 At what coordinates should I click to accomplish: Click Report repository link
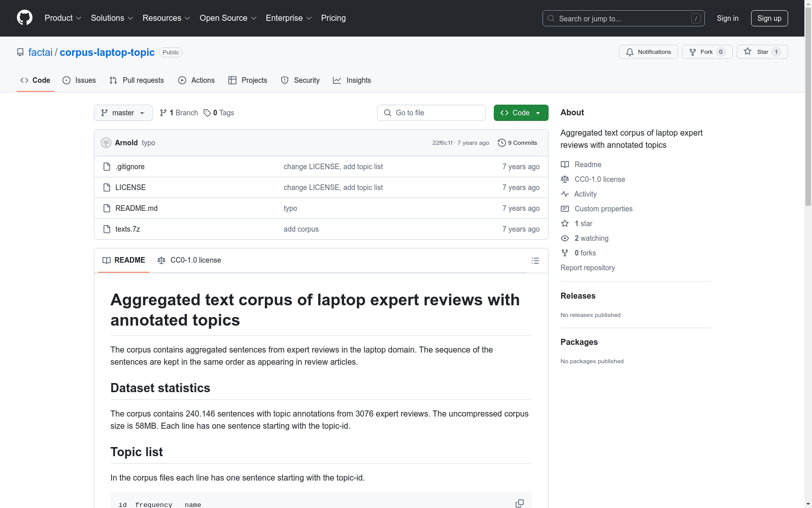tap(588, 268)
